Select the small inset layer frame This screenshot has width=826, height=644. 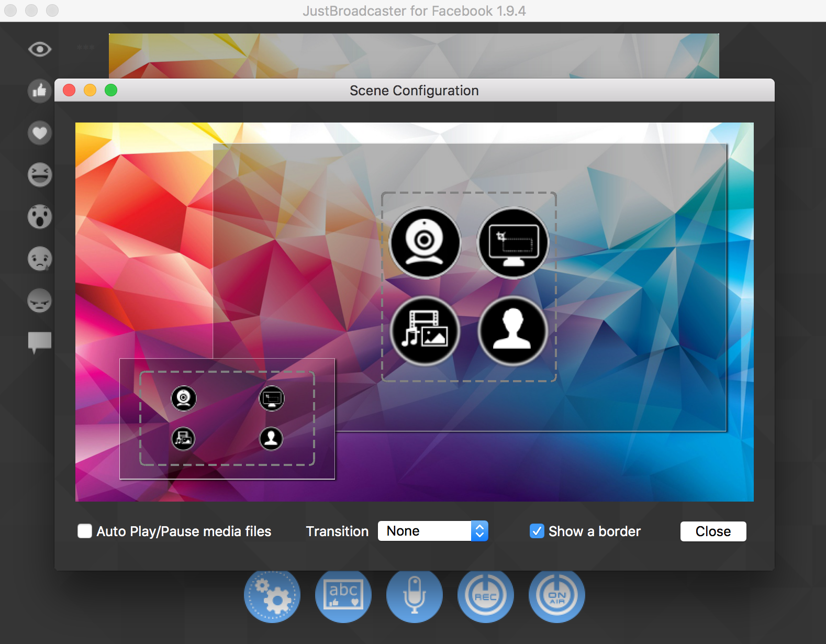pos(227,419)
